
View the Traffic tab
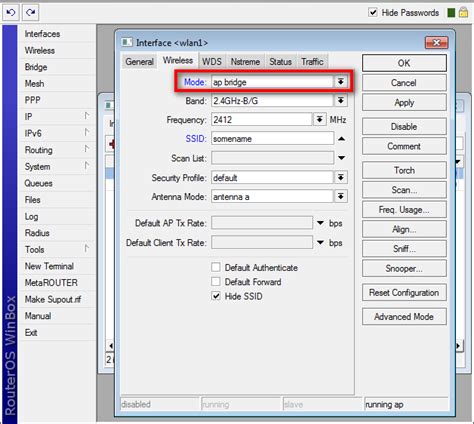(x=312, y=62)
